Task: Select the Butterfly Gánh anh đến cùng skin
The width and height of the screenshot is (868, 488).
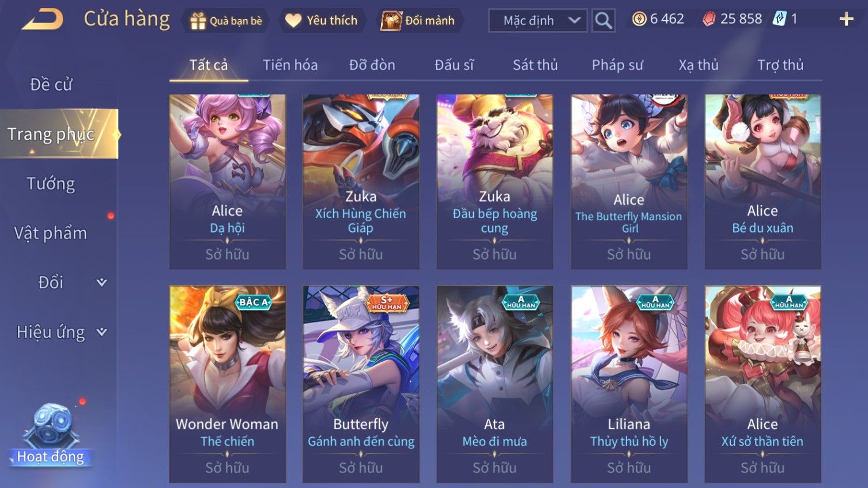Action: (361, 384)
